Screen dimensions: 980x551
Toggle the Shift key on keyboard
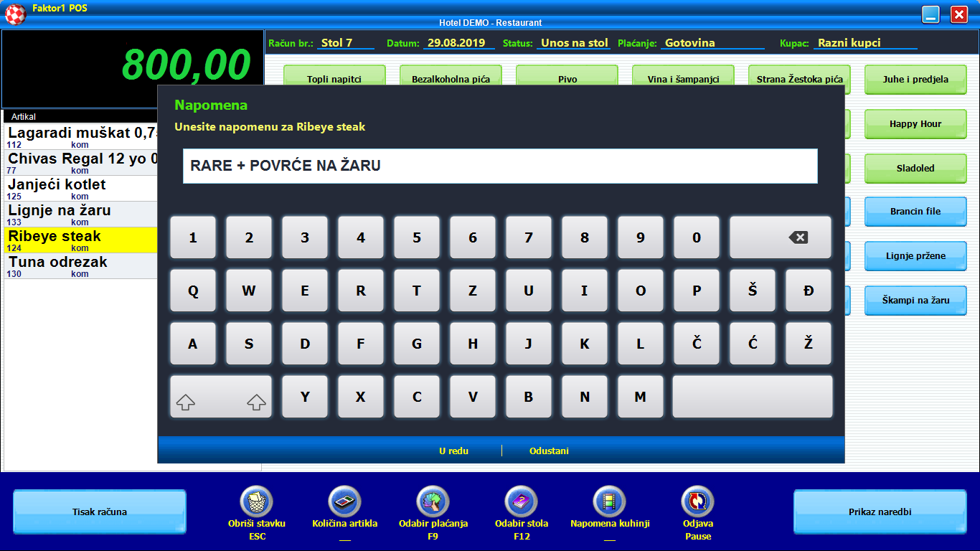click(x=221, y=397)
